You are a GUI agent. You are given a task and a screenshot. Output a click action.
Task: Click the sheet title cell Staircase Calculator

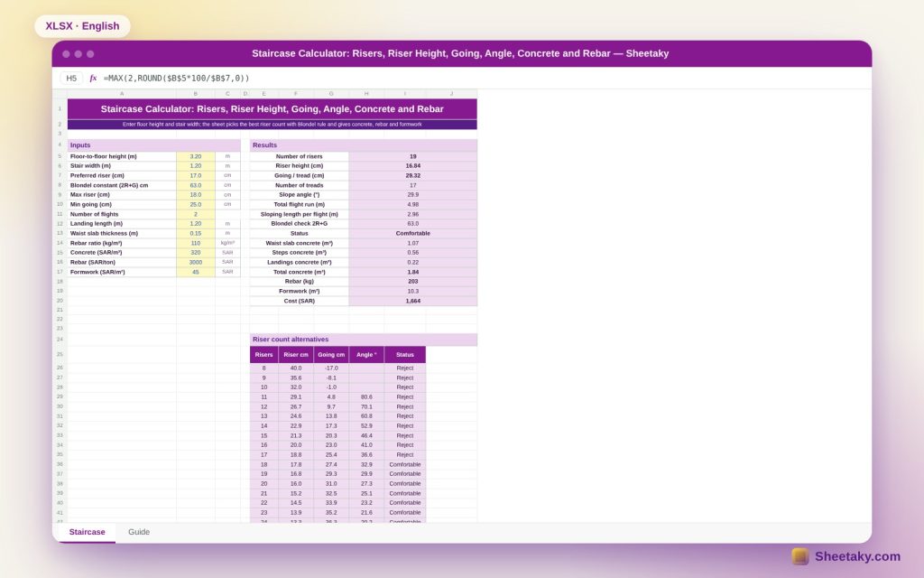click(273, 109)
